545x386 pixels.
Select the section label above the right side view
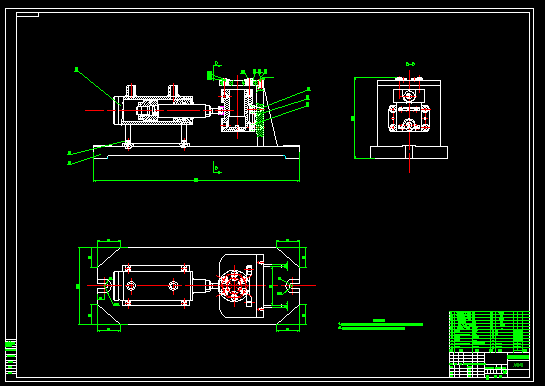click(x=410, y=64)
